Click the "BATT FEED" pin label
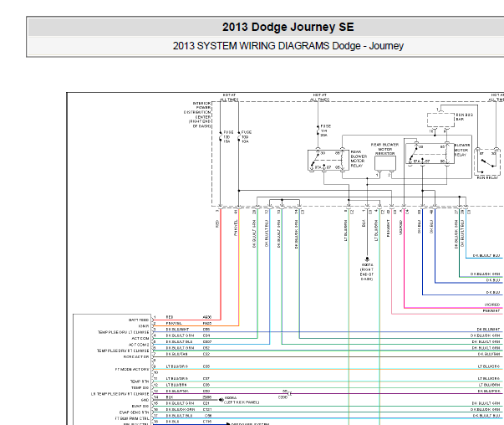Viewport: 504px width, 425px height. [139, 320]
